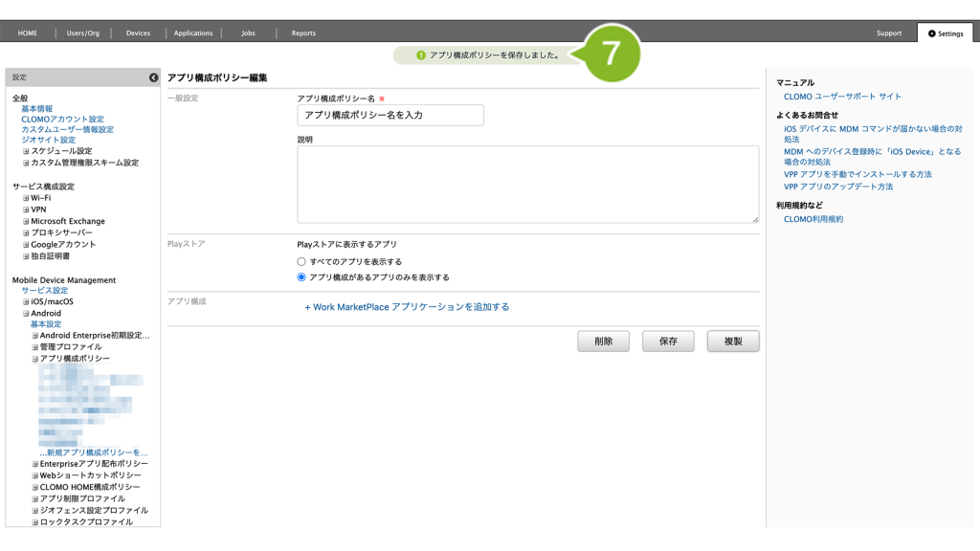Select アプリ構成があるアプリのみを表示する radio option

(301, 277)
